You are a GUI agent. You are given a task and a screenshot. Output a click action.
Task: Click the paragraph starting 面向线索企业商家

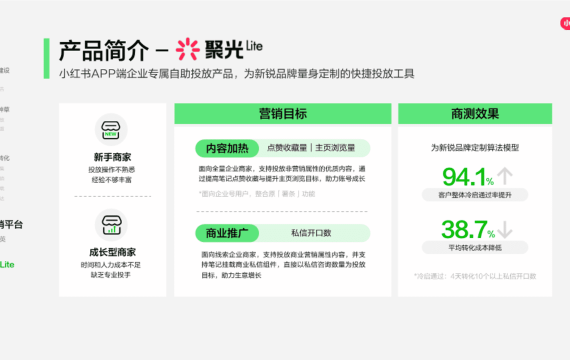click(283, 265)
